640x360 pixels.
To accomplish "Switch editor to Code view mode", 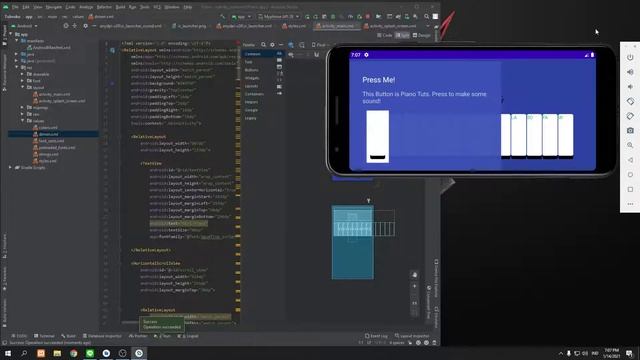I will pos(384,35).
